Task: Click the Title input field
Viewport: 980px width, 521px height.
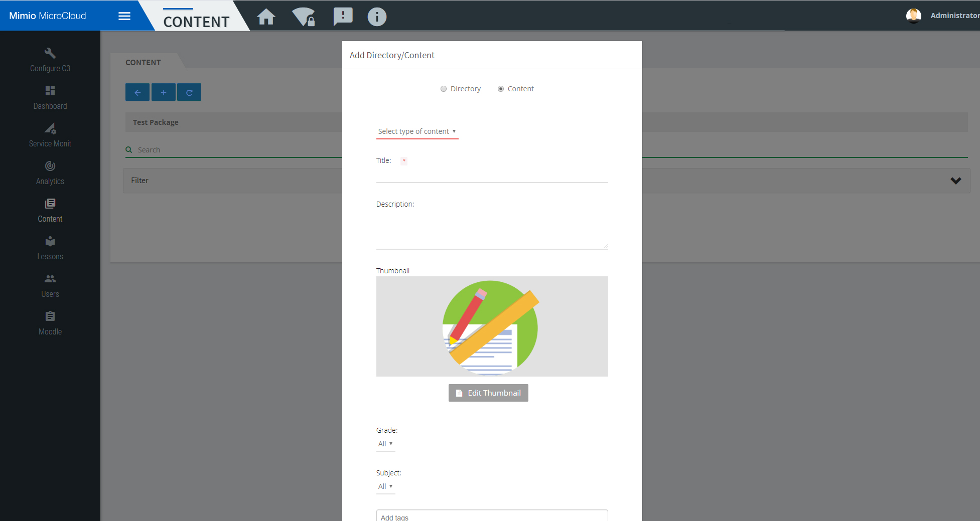Action: coord(492,175)
